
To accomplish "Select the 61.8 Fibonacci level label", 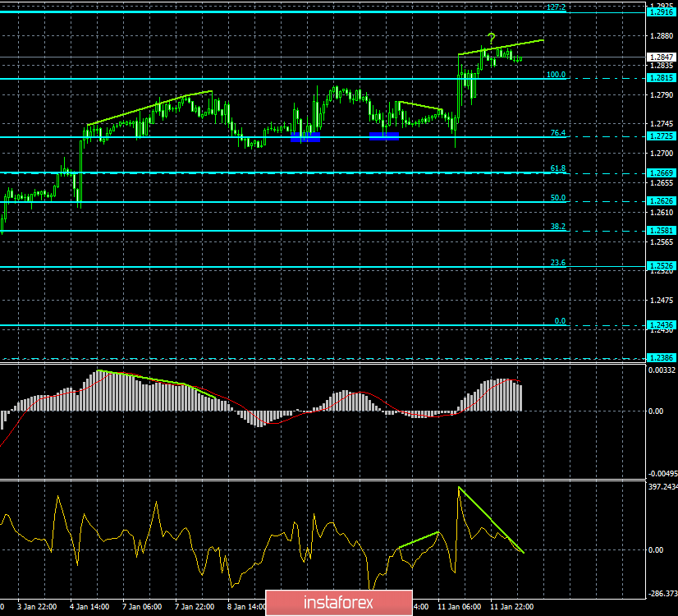I will (557, 168).
